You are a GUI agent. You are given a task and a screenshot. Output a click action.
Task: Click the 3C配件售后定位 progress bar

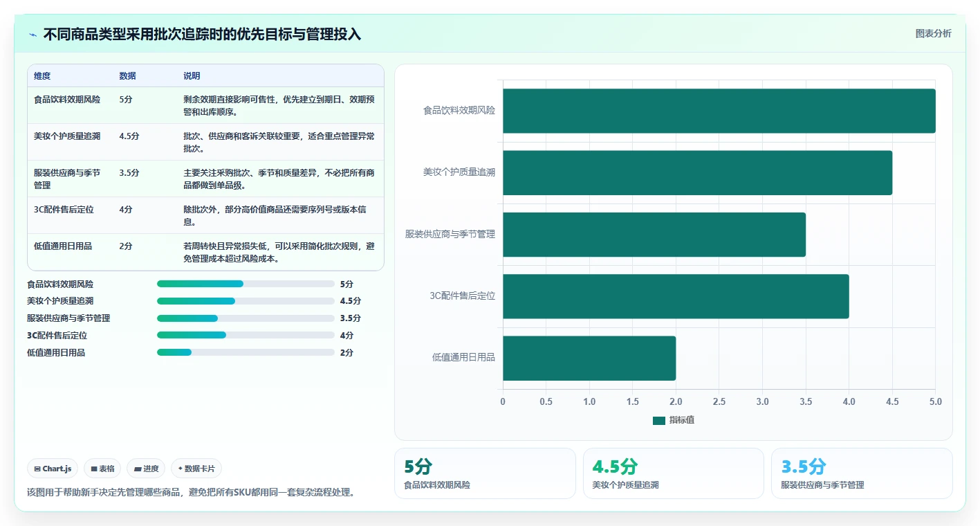pyautogui.click(x=246, y=335)
